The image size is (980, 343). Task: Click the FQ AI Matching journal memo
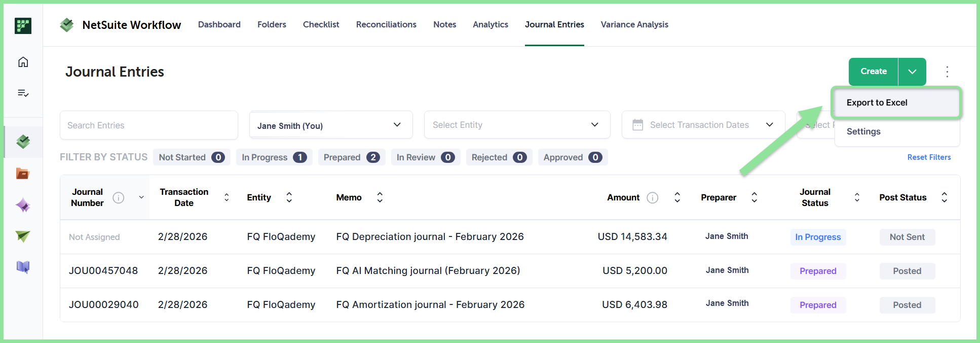pyautogui.click(x=428, y=270)
